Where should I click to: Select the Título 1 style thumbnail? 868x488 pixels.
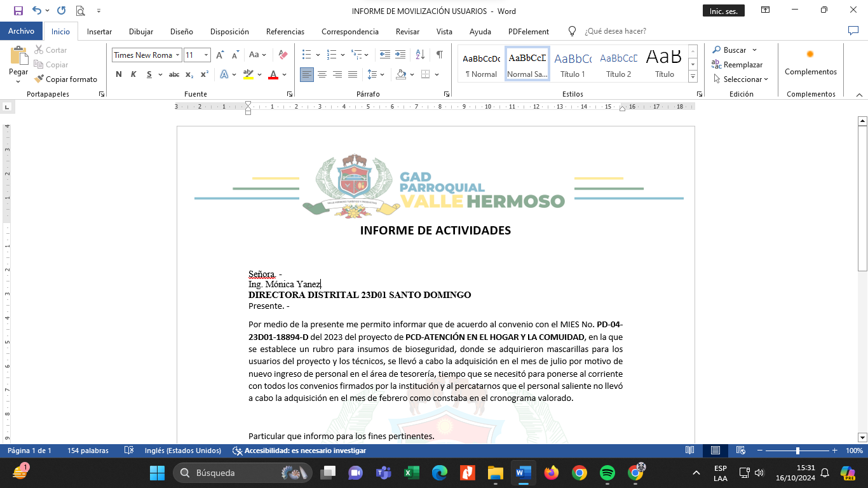(x=573, y=65)
